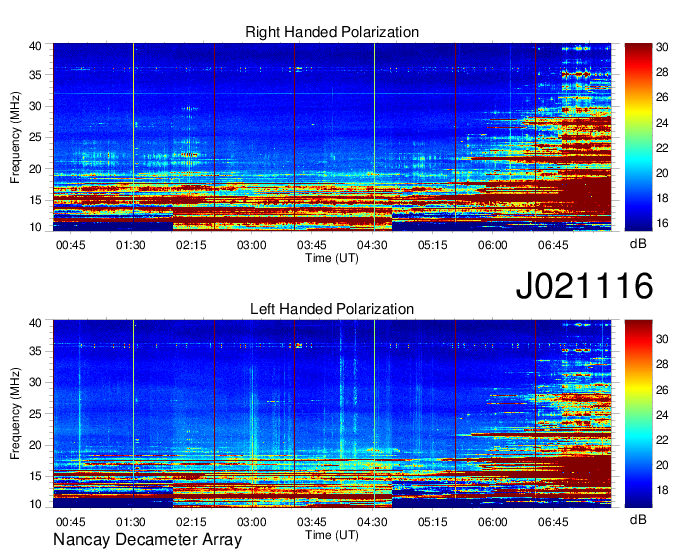Click the 30 dB label on the upper colorbar

(662, 47)
